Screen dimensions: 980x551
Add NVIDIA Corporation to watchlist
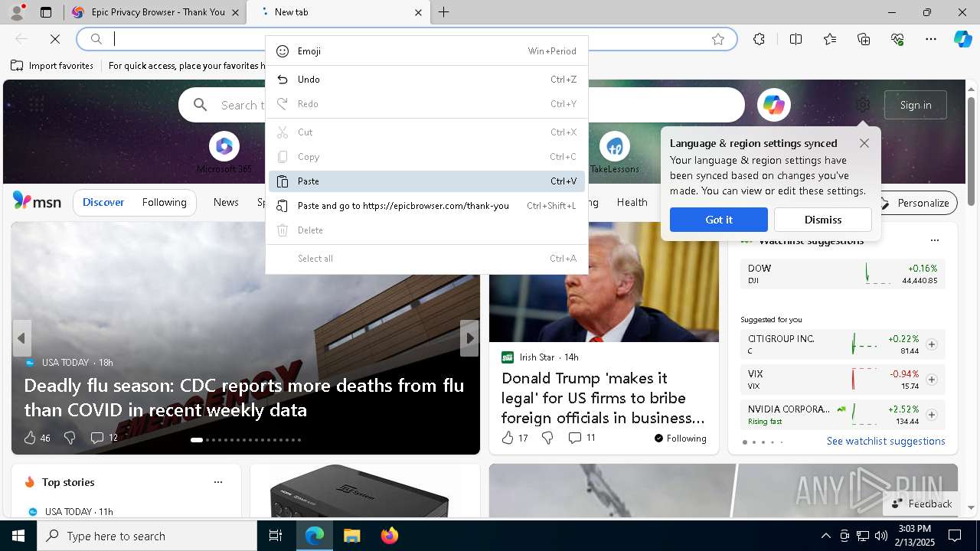(x=932, y=415)
